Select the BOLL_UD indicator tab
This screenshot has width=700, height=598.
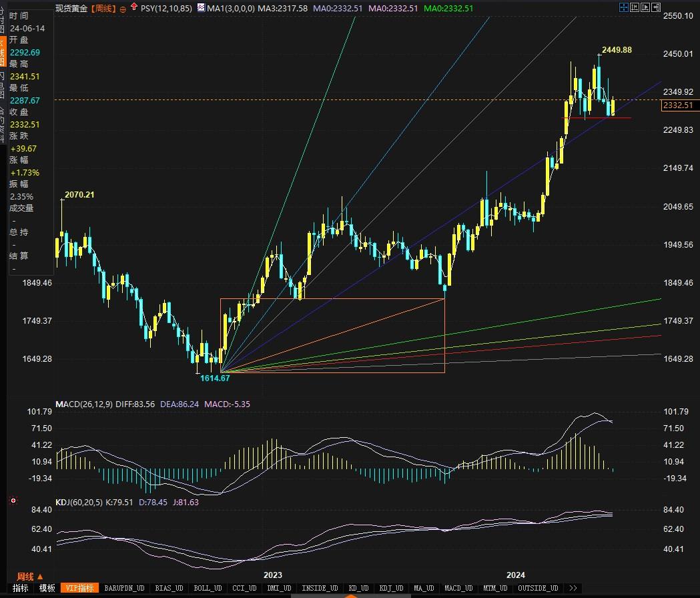point(207,588)
